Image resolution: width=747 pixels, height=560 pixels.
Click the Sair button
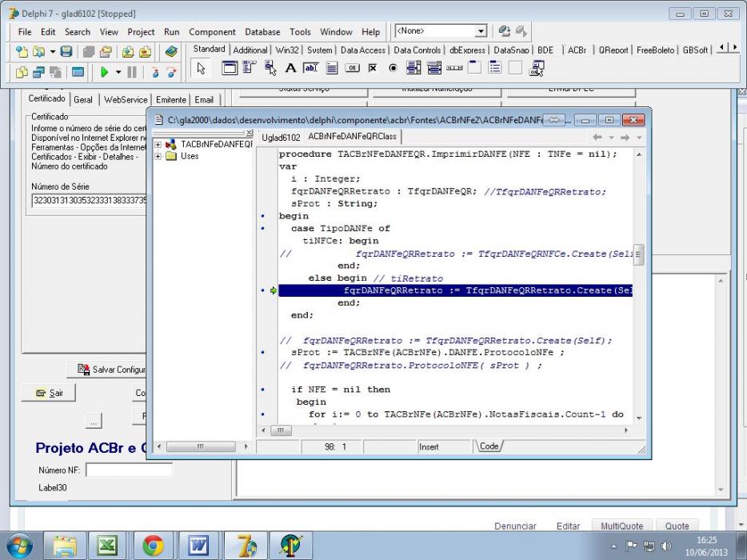(49, 393)
